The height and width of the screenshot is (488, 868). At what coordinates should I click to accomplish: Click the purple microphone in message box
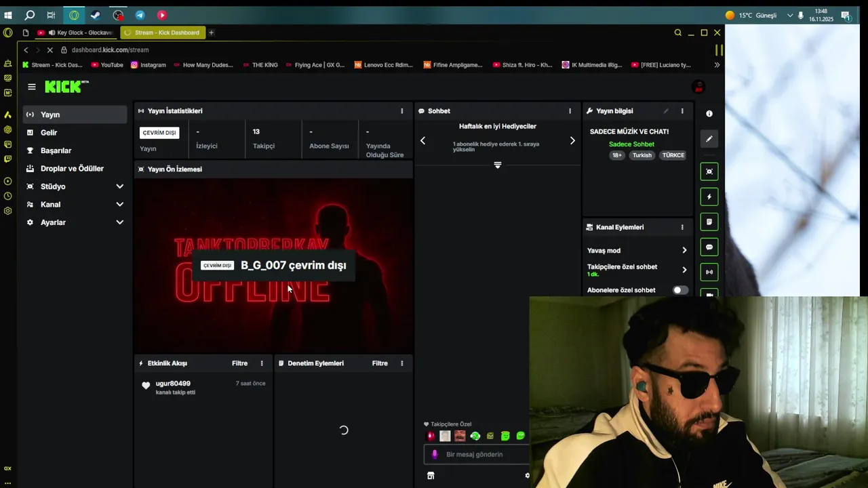click(435, 454)
